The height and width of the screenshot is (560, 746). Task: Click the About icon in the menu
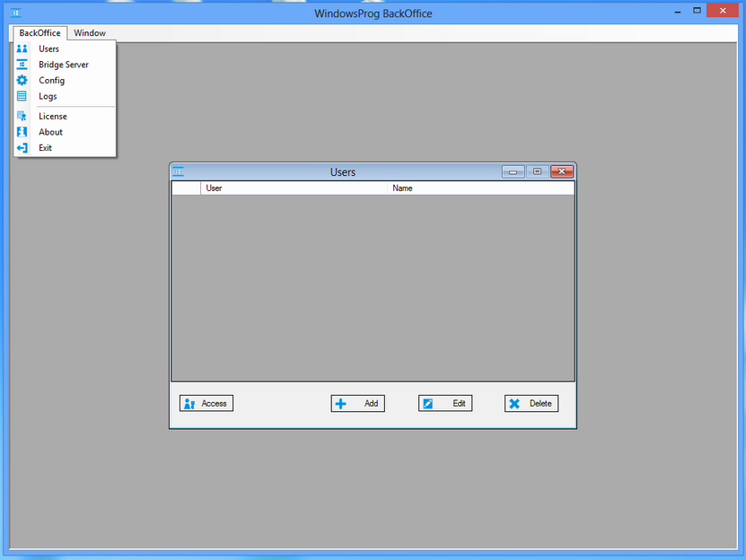click(x=22, y=132)
